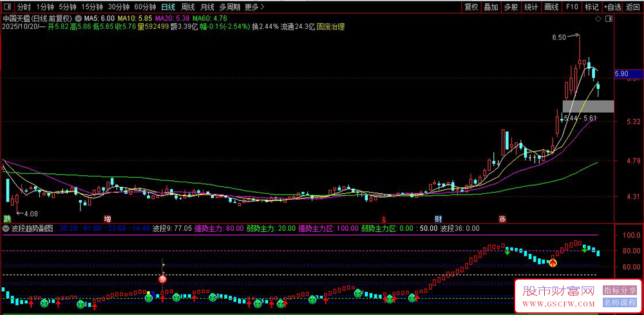Toggle the right sidebar panel icon

[x=609, y=19]
